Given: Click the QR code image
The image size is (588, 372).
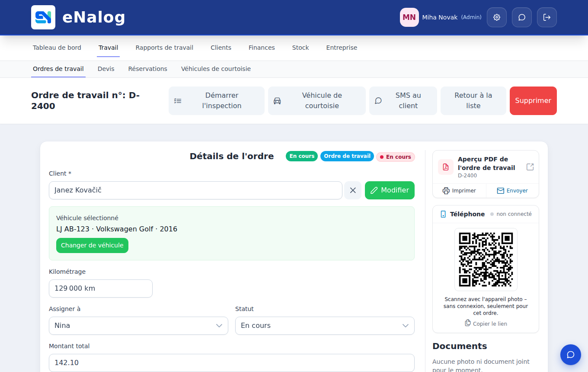Looking at the screenshot, I should (x=486, y=260).
